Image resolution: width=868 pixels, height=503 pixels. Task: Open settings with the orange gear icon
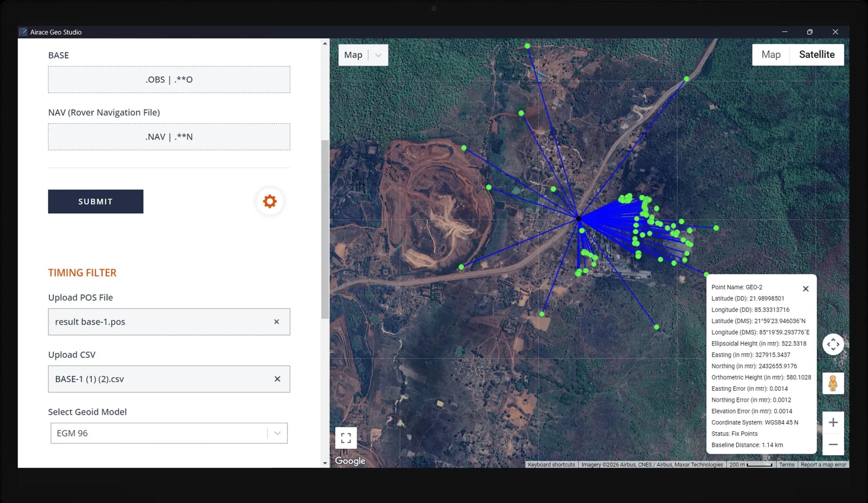[x=270, y=201]
